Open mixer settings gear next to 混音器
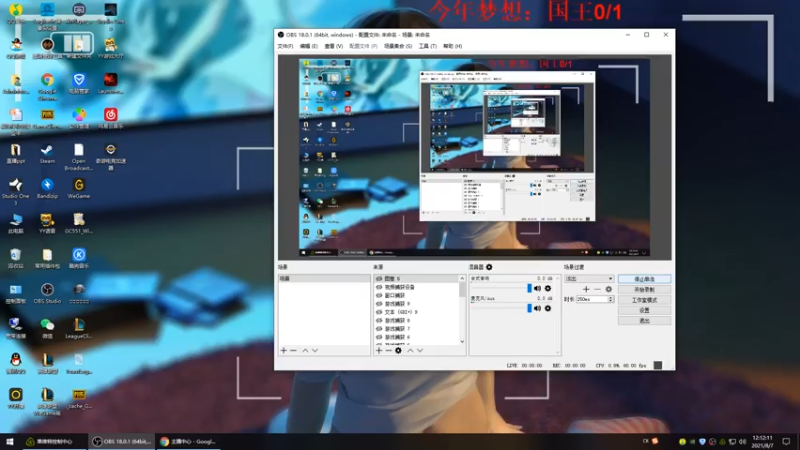Viewport: 800px width, 450px height. pos(489,267)
